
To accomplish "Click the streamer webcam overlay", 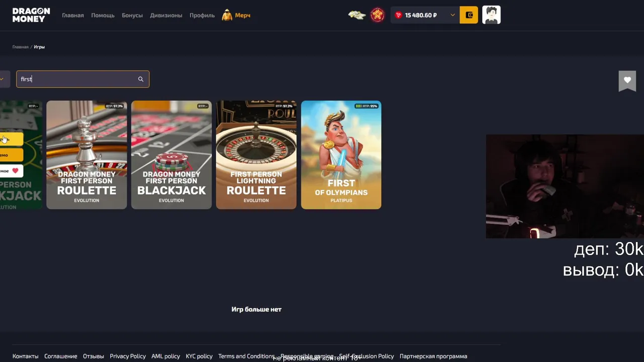I will [565, 186].
